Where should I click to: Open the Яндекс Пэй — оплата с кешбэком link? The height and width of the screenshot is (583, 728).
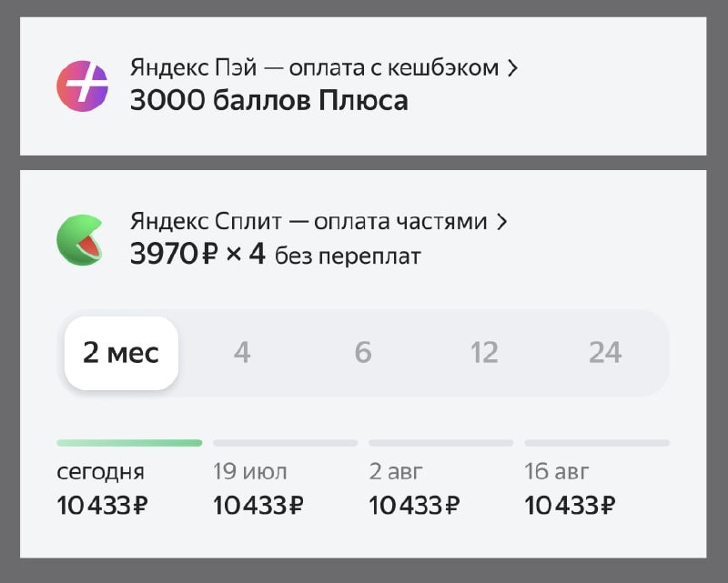click(314, 68)
